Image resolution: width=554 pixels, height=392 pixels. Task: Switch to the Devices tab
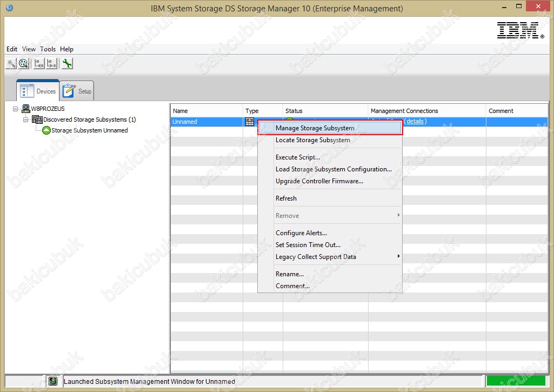pos(38,91)
